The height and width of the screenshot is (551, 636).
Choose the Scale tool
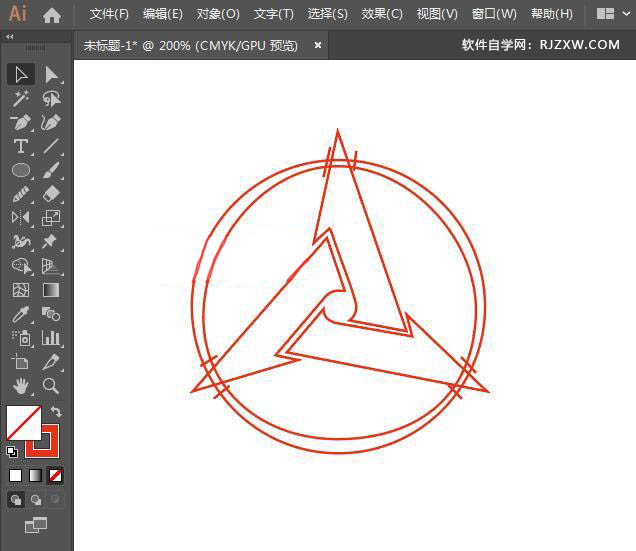click(x=51, y=218)
